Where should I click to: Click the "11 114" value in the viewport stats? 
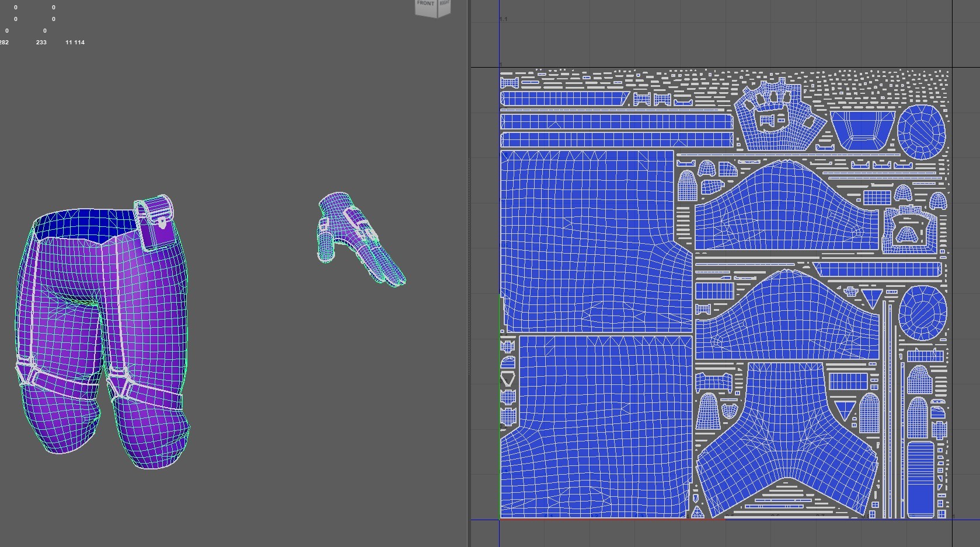[x=75, y=43]
